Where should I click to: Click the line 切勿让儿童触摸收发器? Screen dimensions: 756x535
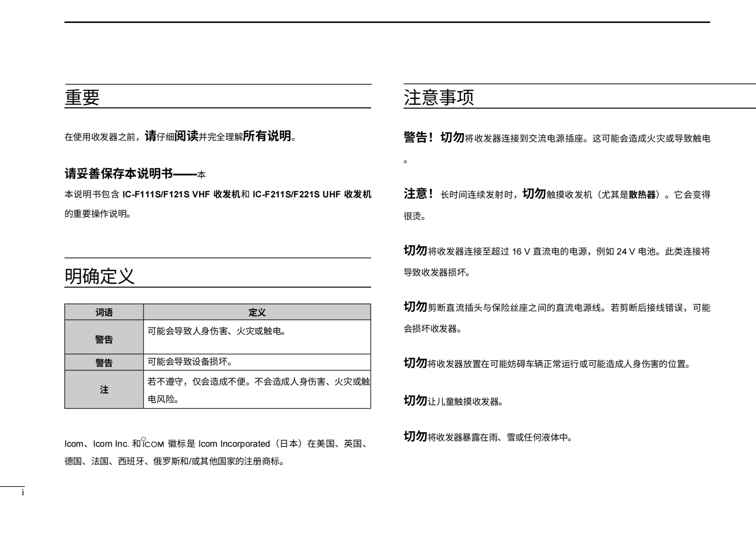coord(453,401)
